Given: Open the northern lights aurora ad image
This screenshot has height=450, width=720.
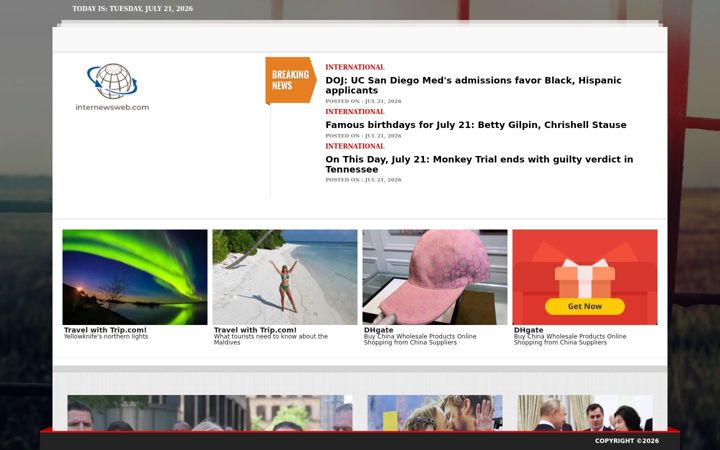Looking at the screenshot, I should (x=135, y=277).
